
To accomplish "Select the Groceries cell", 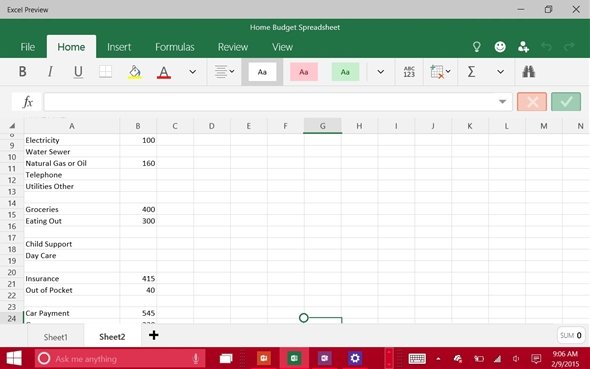I will (72, 209).
